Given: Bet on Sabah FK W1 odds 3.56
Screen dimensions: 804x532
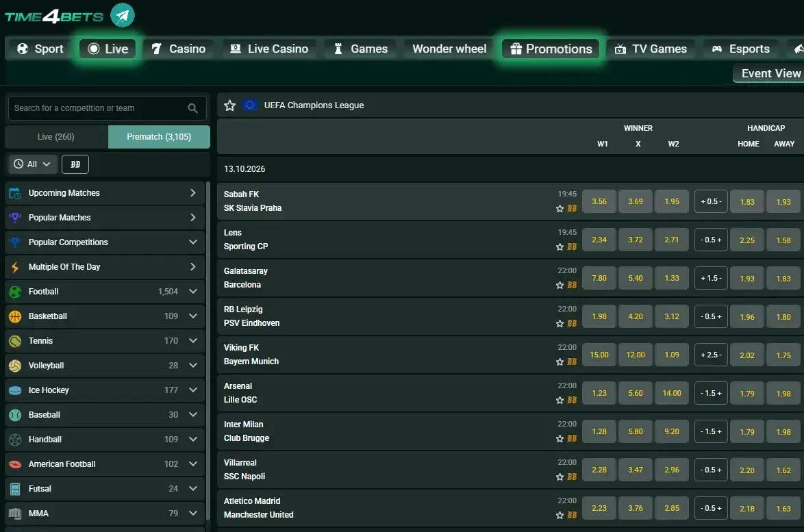Looking at the screenshot, I should pyautogui.click(x=599, y=201).
